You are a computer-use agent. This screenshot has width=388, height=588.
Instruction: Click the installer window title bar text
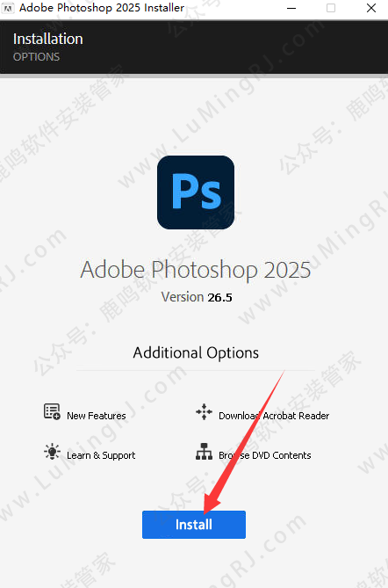[102, 8]
